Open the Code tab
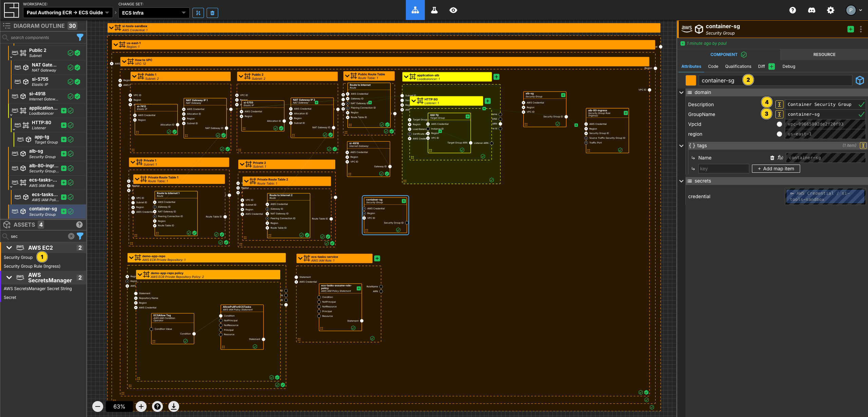 point(713,67)
